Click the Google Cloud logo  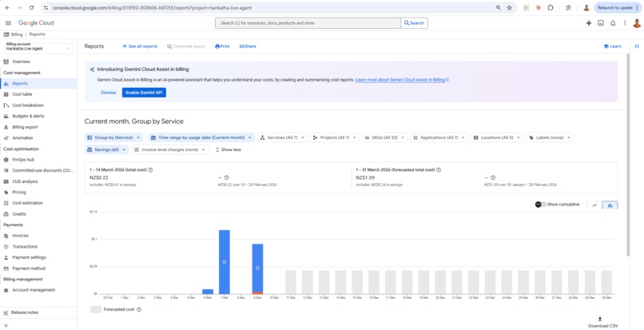point(36,23)
